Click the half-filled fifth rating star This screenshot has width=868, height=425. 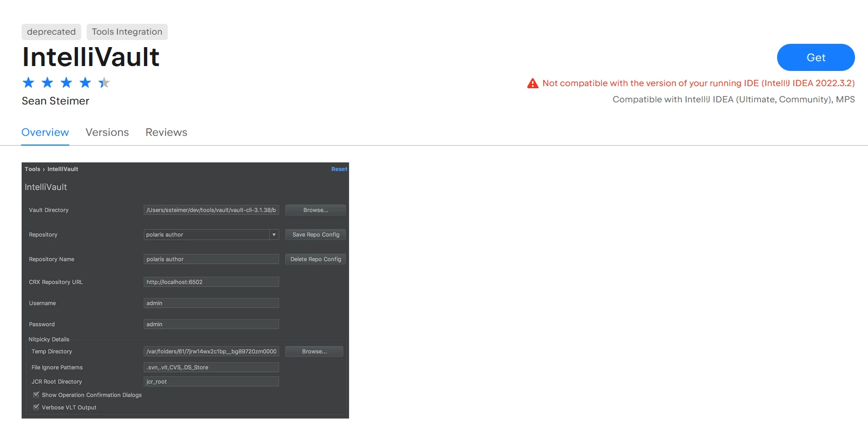tap(104, 82)
